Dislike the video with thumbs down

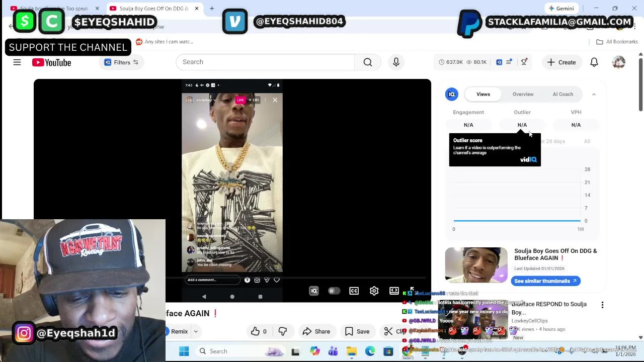tap(283, 331)
